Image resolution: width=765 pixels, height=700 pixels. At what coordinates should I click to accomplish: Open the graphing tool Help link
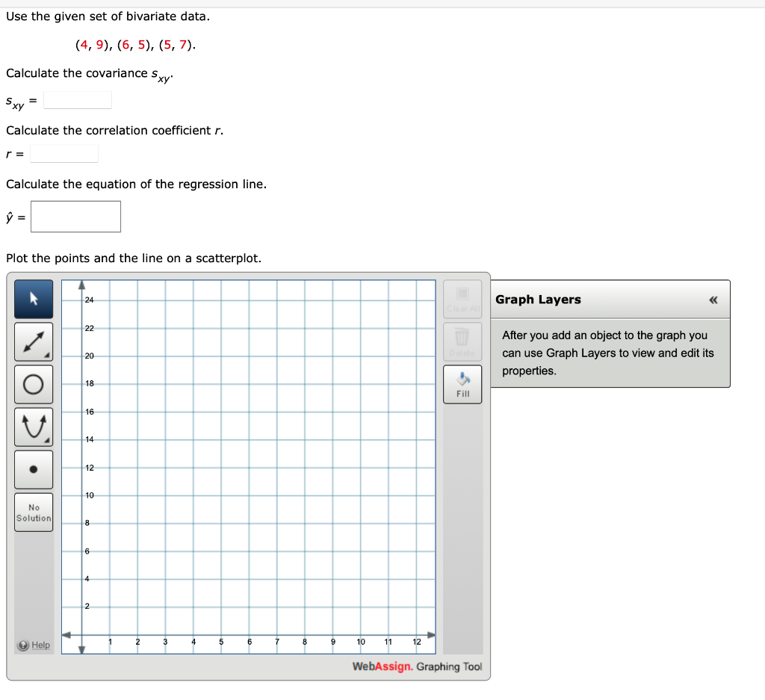click(x=40, y=645)
